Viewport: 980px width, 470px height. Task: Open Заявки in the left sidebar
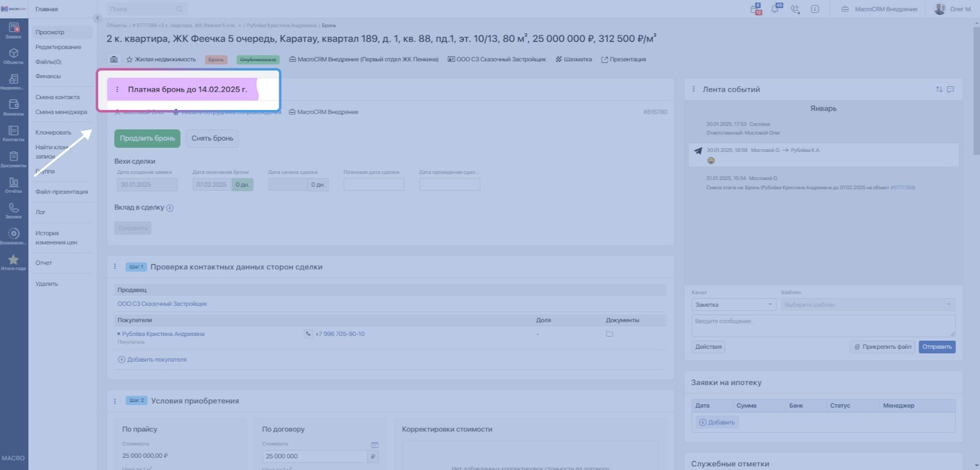coord(13,29)
